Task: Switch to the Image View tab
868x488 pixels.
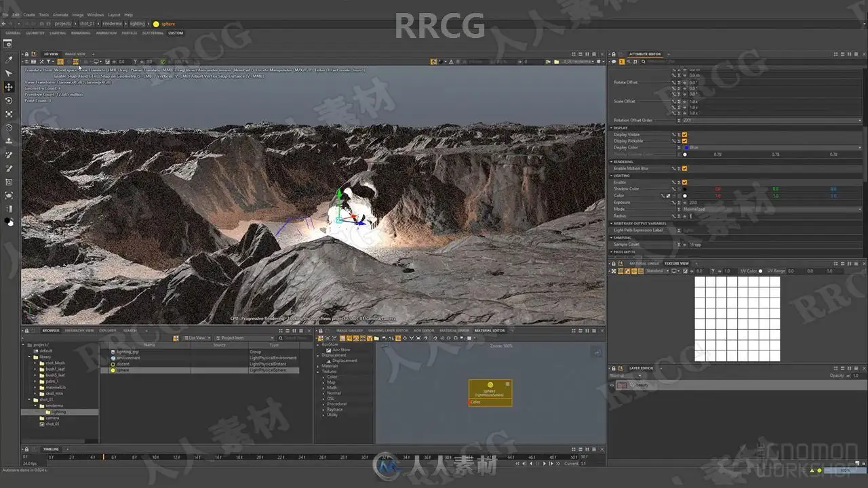Action: click(75, 54)
